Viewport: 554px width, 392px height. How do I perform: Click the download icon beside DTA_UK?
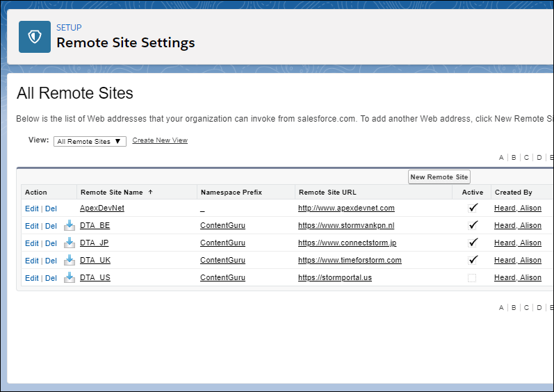70,260
